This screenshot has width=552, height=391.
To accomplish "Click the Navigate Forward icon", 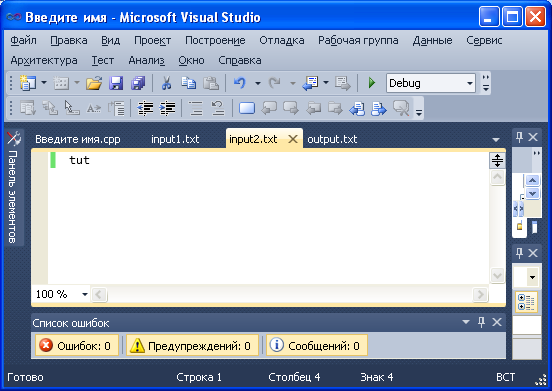I will tap(343, 83).
